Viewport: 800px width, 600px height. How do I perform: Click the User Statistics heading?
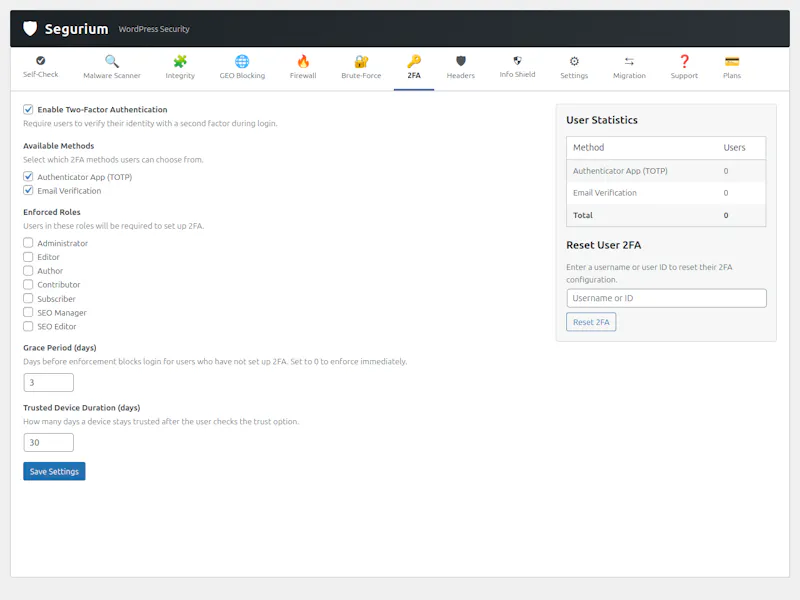coord(602,120)
